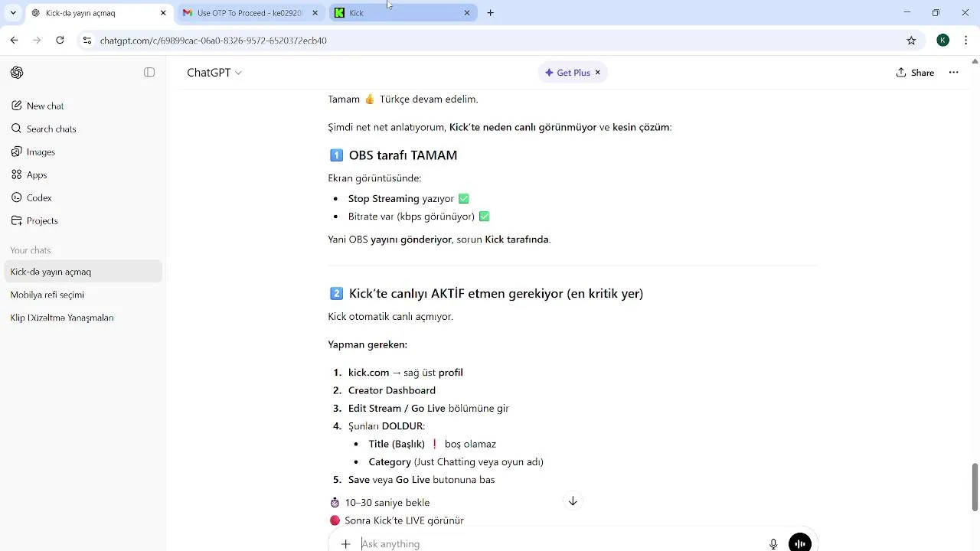Bookmark this page with the star icon
The image size is (980, 551).
pyautogui.click(x=911, y=41)
